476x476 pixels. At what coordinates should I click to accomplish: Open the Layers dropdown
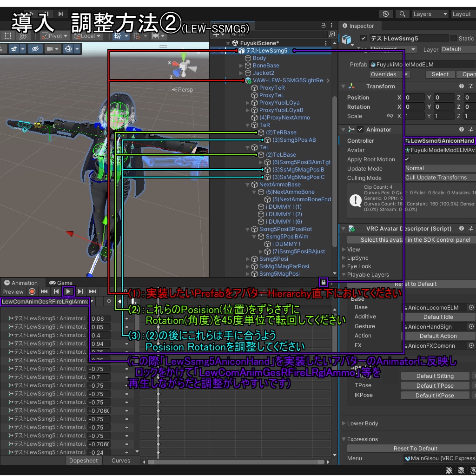(x=430, y=14)
